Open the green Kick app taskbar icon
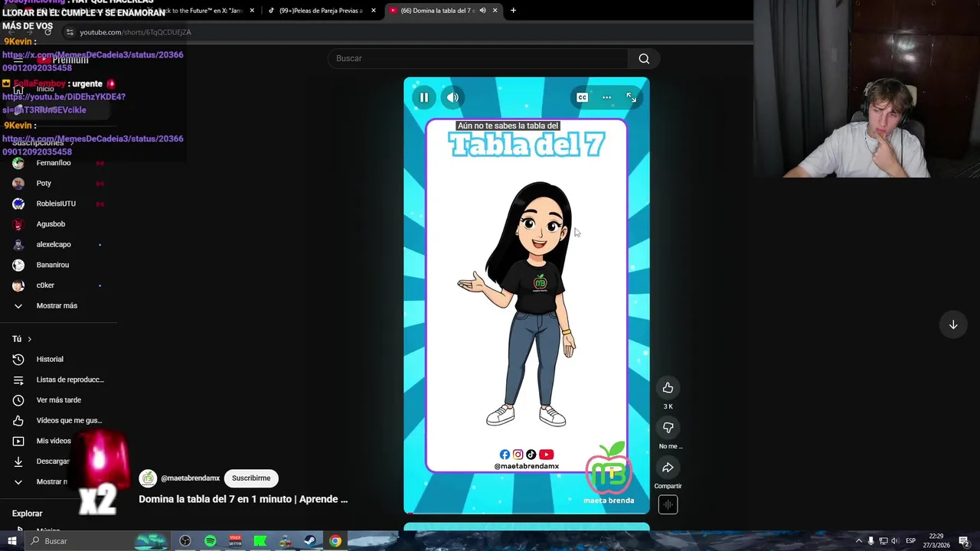 pyautogui.click(x=260, y=541)
